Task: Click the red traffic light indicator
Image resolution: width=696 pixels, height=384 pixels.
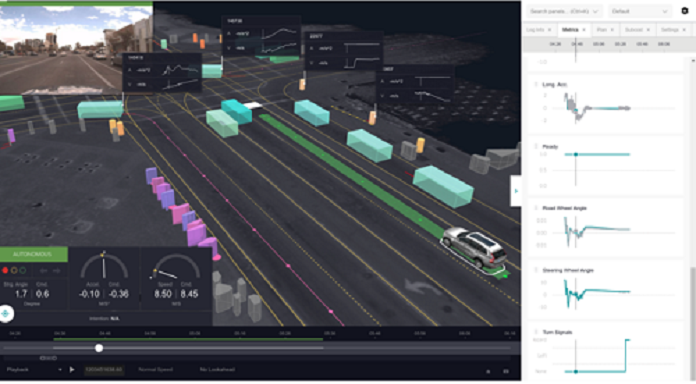Action: pyautogui.click(x=5, y=270)
